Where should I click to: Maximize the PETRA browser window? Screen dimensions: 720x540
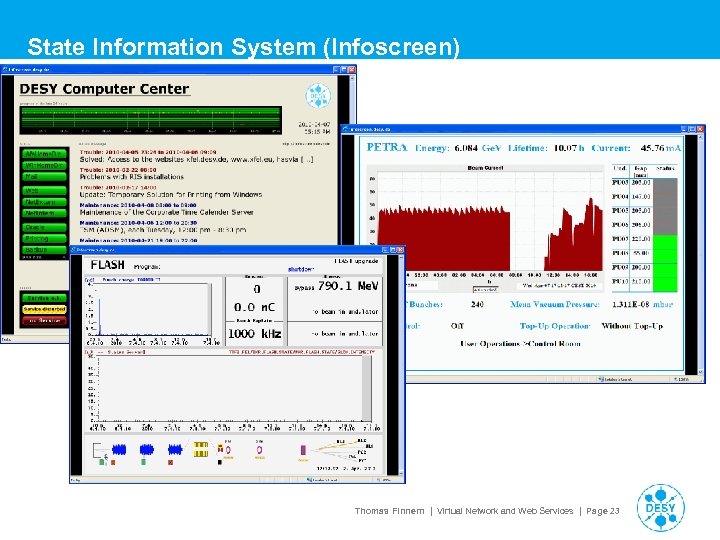(692, 129)
